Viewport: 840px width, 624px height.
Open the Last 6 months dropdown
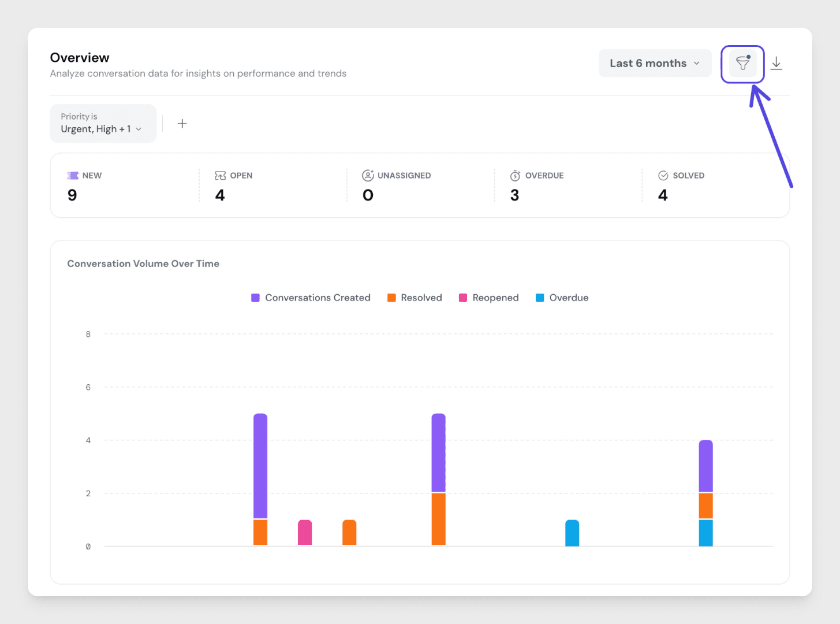655,64
